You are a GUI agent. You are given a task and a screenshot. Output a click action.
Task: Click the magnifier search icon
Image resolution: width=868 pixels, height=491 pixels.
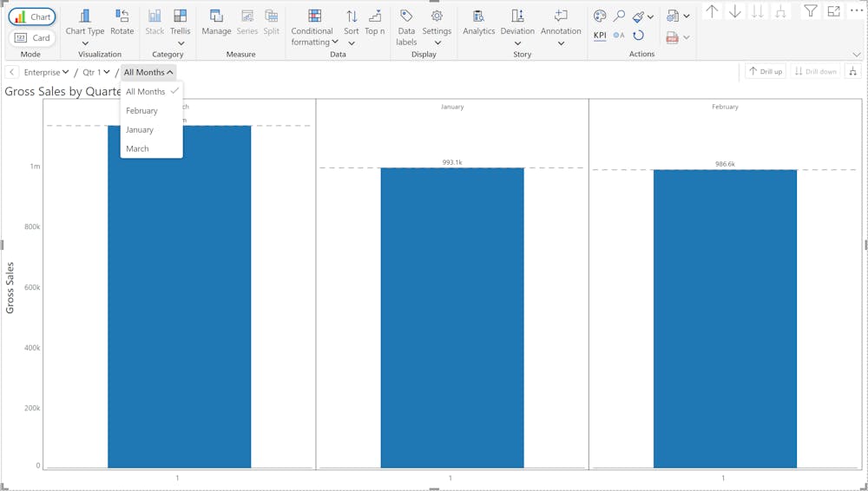[x=619, y=16]
